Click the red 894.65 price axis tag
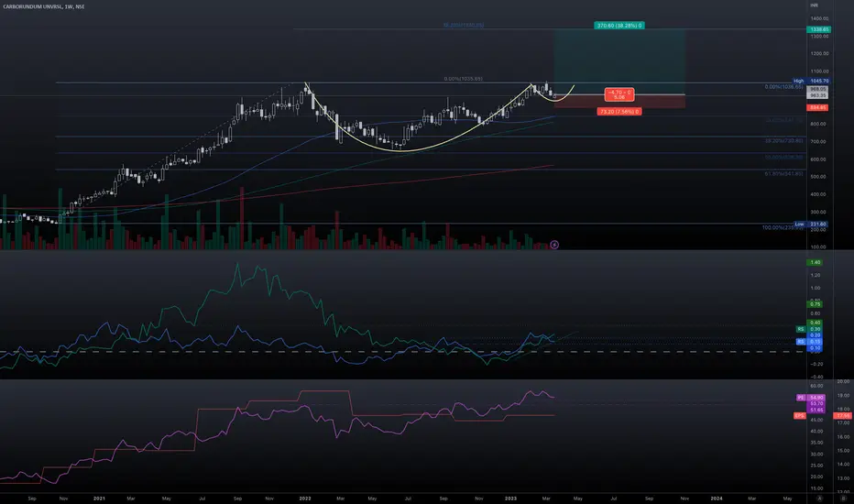 pos(818,107)
